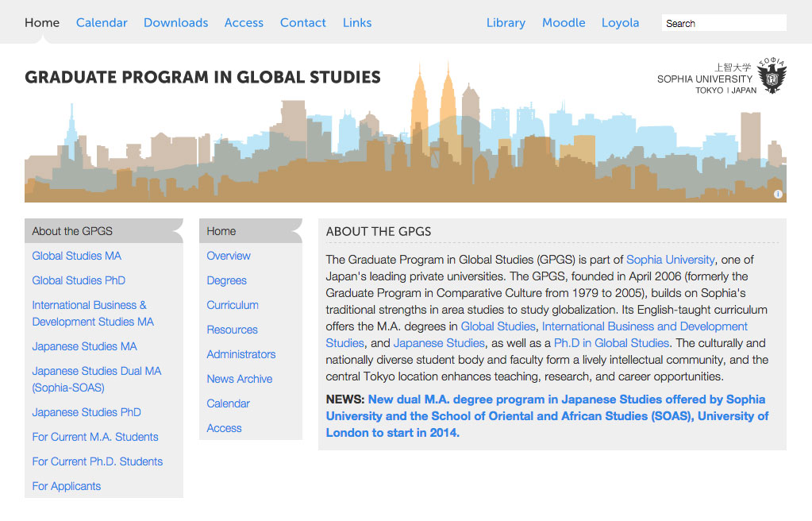Open Resources in the submenu
812x521 pixels.
(x=232, y=330)
